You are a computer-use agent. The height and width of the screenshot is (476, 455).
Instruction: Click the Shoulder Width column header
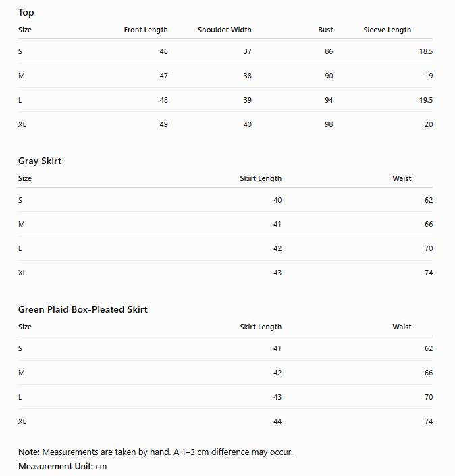coord(225,30)
